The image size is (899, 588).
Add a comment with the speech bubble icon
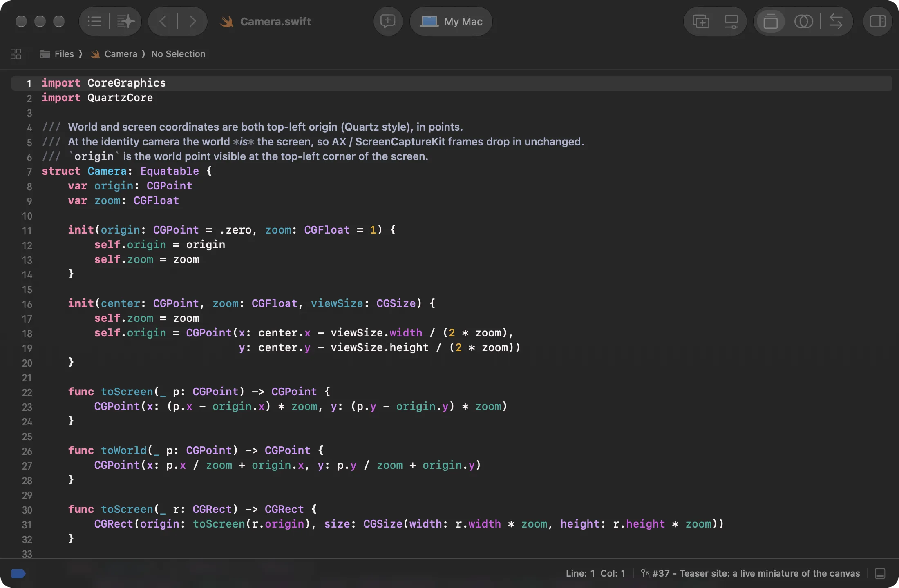[x=388, y=21]
